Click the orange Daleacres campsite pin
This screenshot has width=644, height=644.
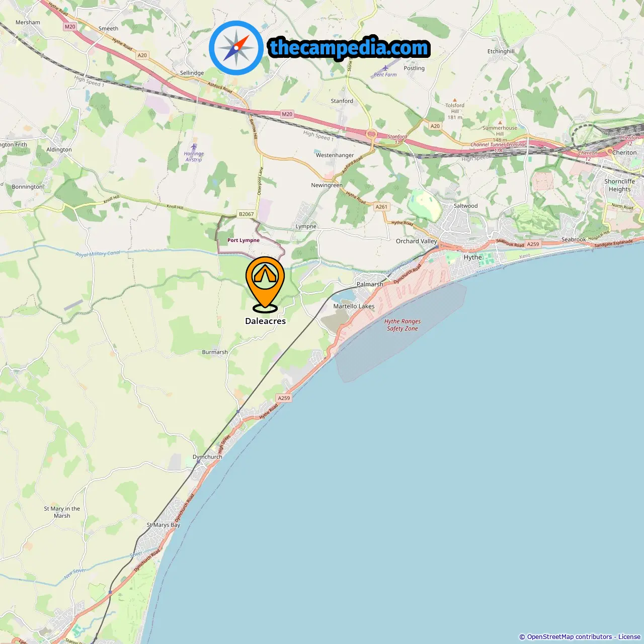point(265,284)
